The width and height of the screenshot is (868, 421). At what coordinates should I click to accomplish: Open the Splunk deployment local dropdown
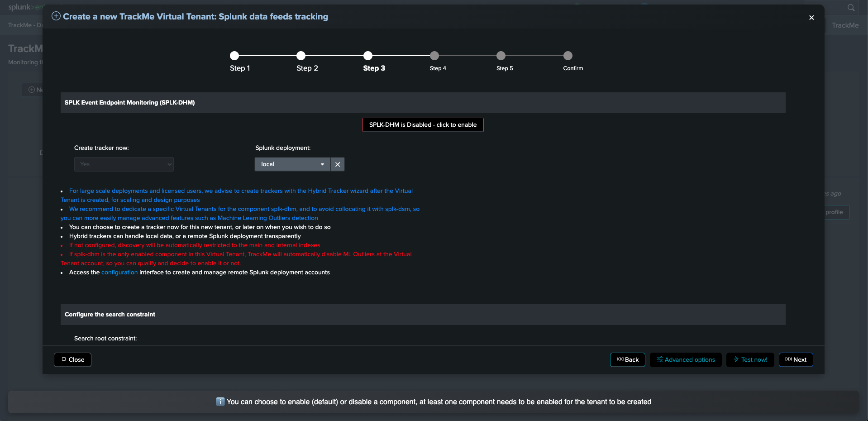point(292,164)
